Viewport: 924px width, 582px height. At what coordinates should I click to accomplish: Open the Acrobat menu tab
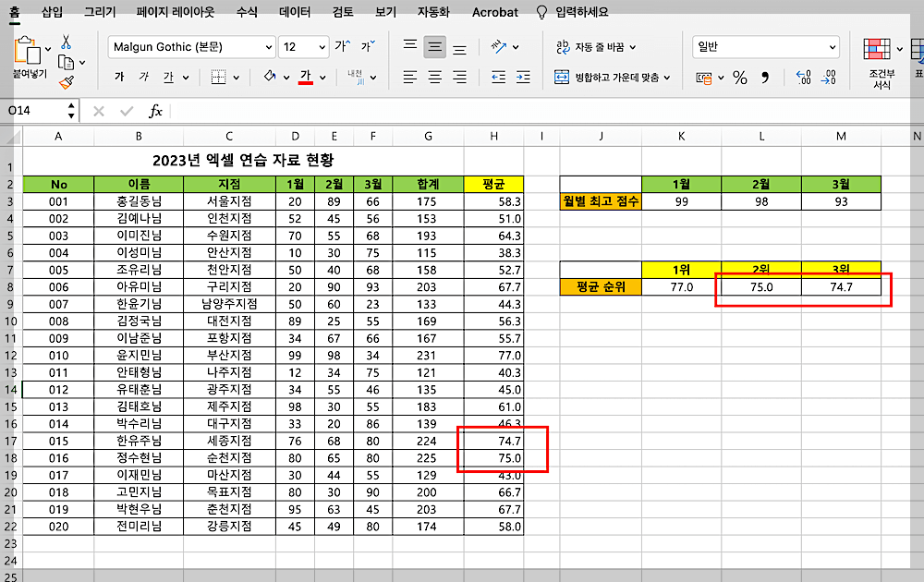click(494, 12)
